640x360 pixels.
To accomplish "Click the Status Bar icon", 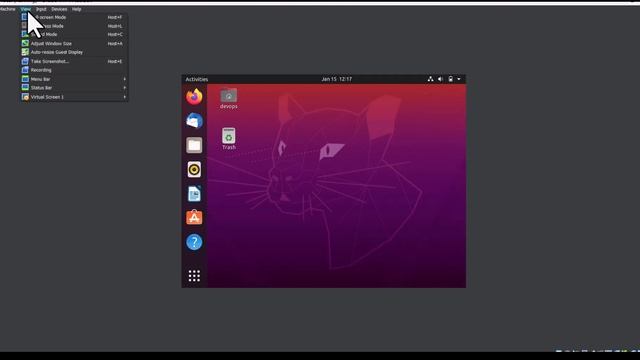I will pos(25,88).
